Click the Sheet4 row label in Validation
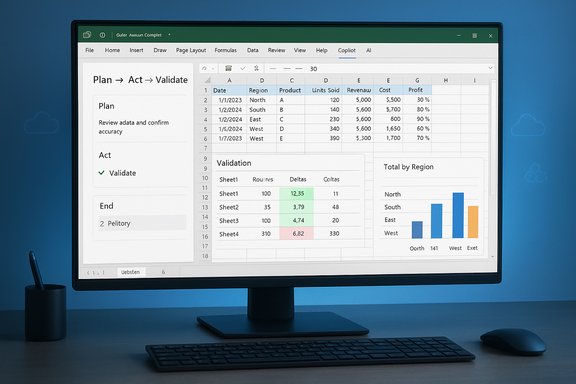The width and height of the screenshot is (576, 384). tap(229, 234)
